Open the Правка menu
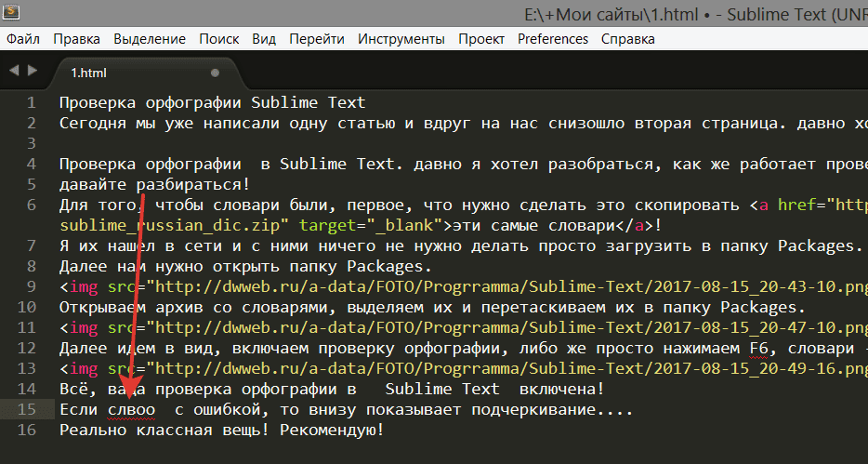 pos(76,39)
